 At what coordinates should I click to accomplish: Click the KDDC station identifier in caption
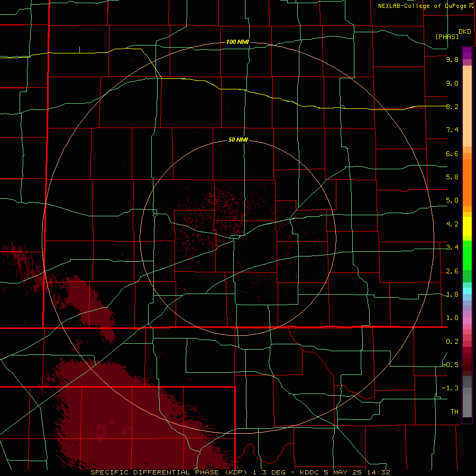[x=309, y=472]
